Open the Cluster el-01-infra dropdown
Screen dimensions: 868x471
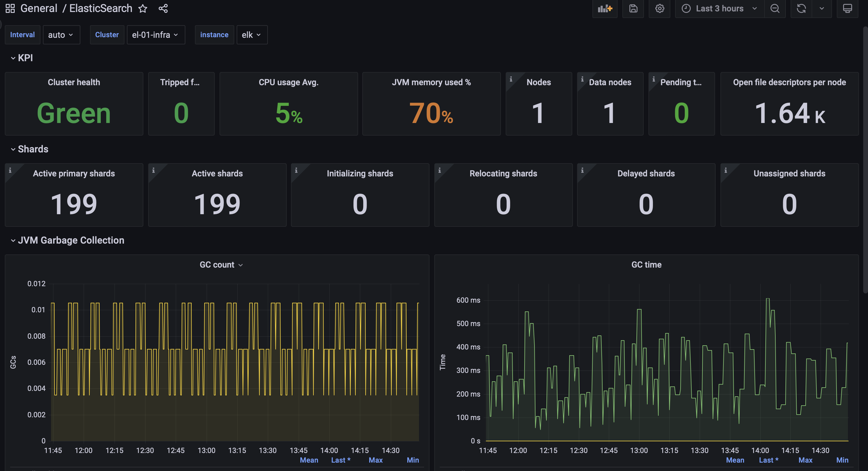point(155,35)
